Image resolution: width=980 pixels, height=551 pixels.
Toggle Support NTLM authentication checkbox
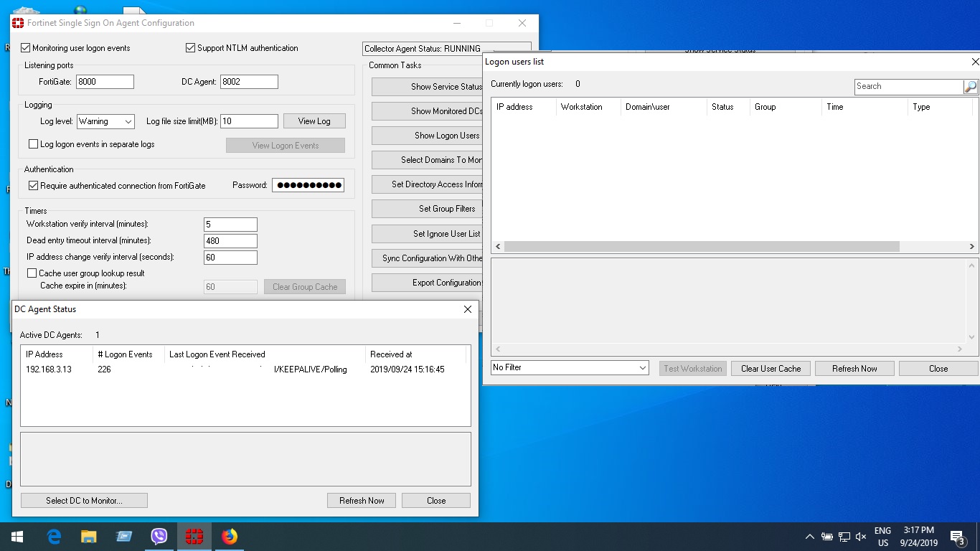tap(190, 48)
